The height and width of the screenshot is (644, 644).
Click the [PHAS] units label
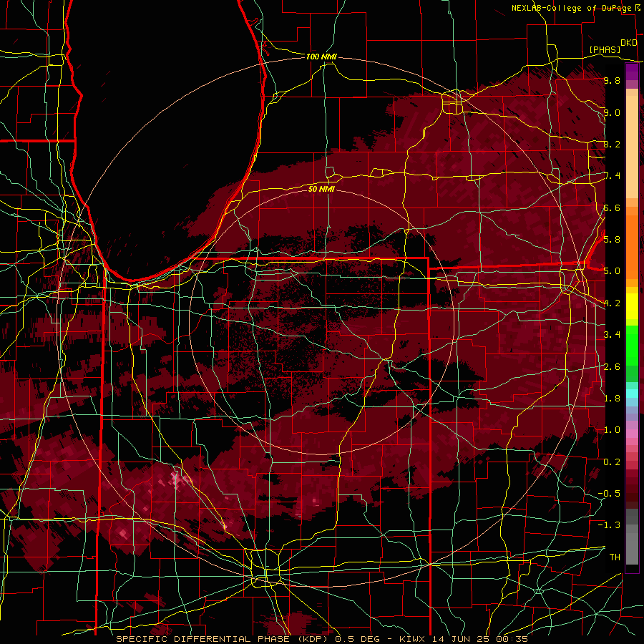[605, 49]
